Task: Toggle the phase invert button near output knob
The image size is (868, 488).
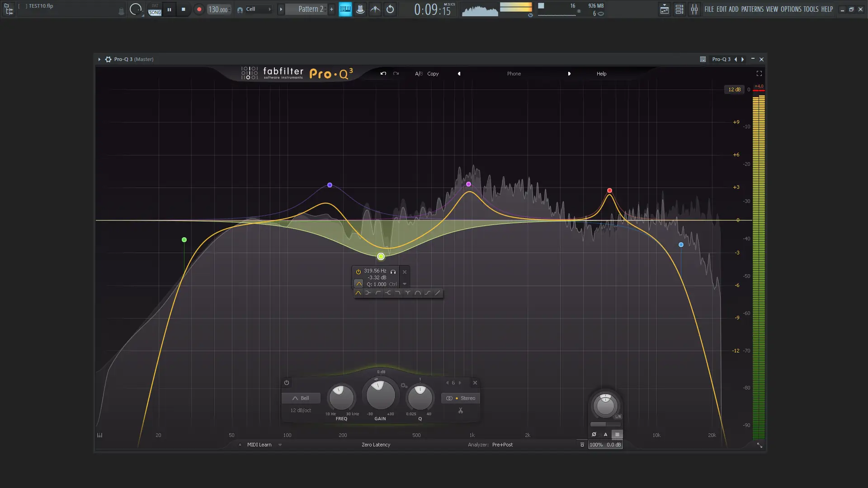Action: click(594, 434)
